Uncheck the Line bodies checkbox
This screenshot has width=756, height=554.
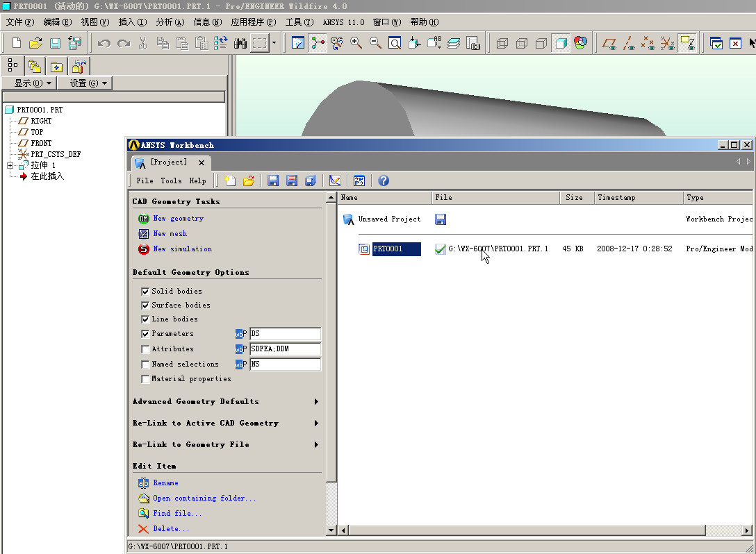[x=145, y=319]
